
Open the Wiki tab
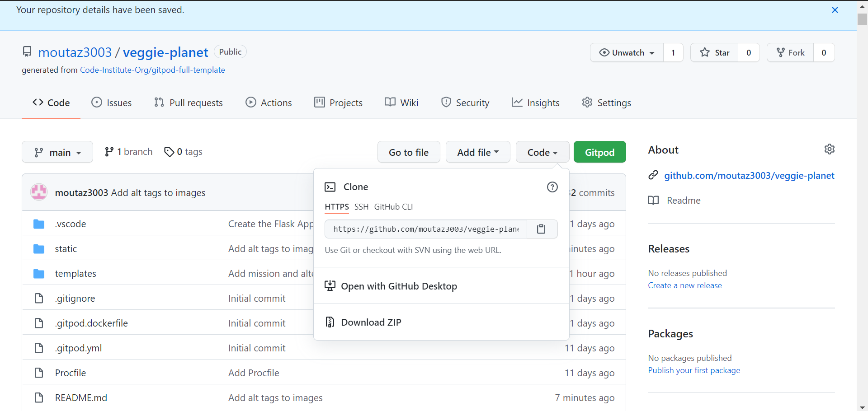pos(401,103)
